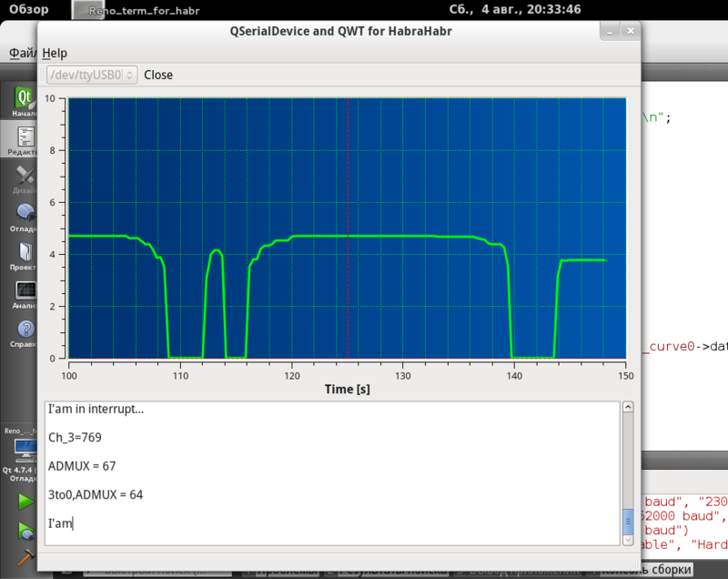Click the blue log scrollbar handle
728x579 pixels.
pyautogui.click(x=628, y=522)
